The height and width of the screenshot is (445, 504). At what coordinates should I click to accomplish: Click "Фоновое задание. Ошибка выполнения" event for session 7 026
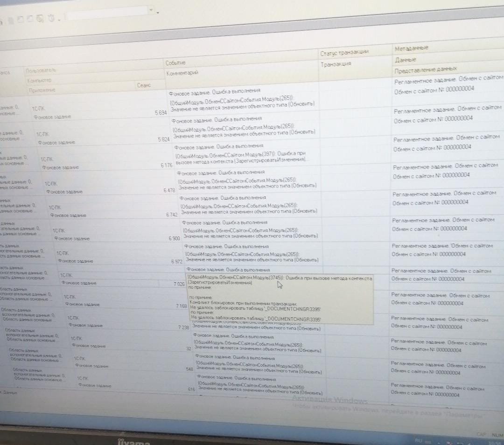(x=228, y=270)
